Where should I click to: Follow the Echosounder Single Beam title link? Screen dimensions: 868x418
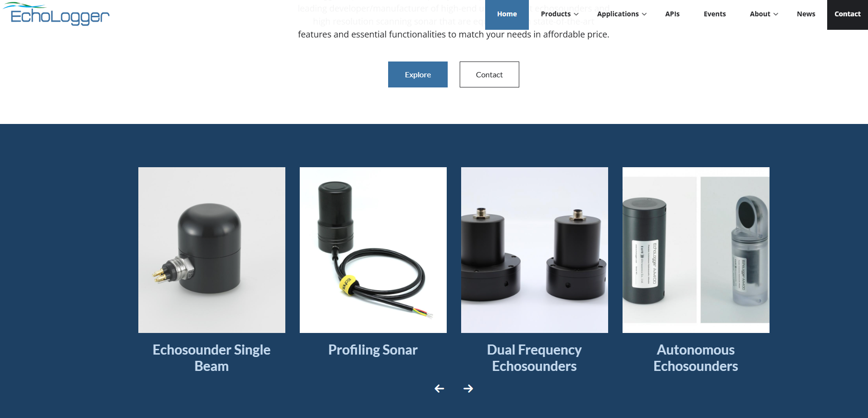coord(212,358)
